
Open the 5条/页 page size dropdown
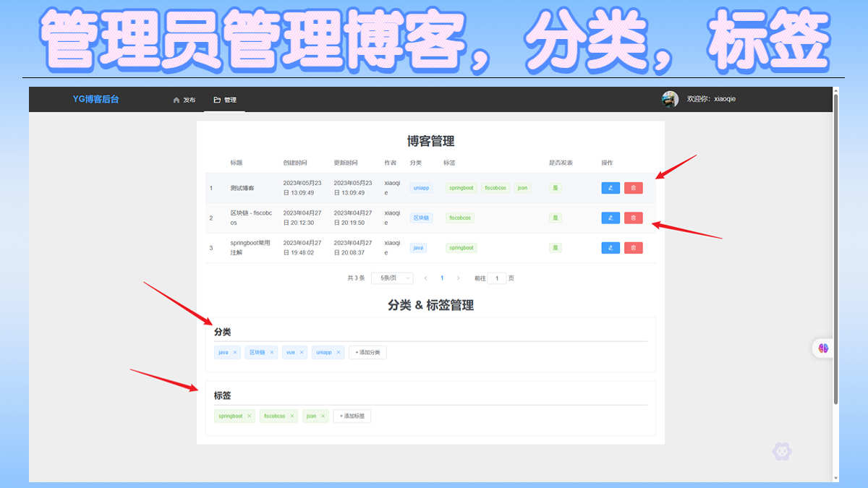pos(392,278)
